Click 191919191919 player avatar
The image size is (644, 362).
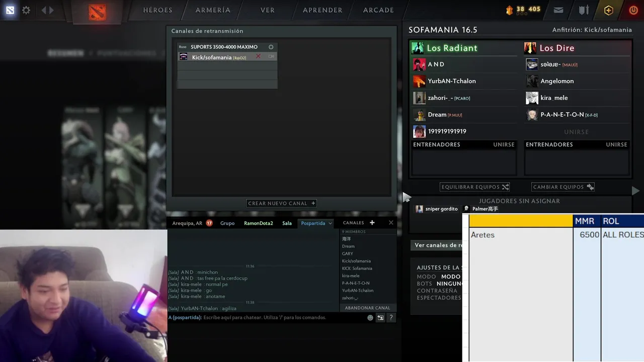[x=419, y=131]
